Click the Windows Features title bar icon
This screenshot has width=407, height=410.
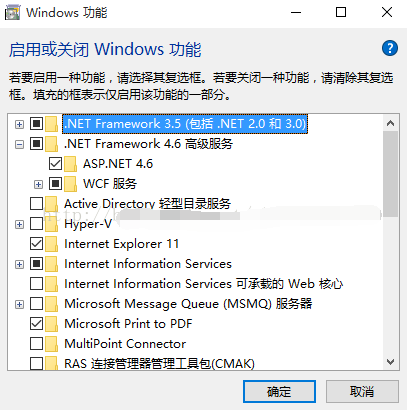point(13,13)
